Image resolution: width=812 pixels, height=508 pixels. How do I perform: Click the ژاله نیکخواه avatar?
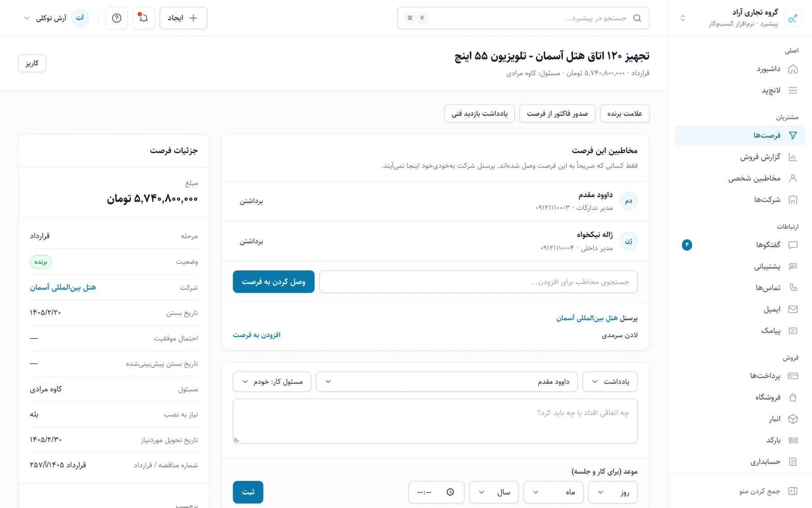[x=628, y=241]
